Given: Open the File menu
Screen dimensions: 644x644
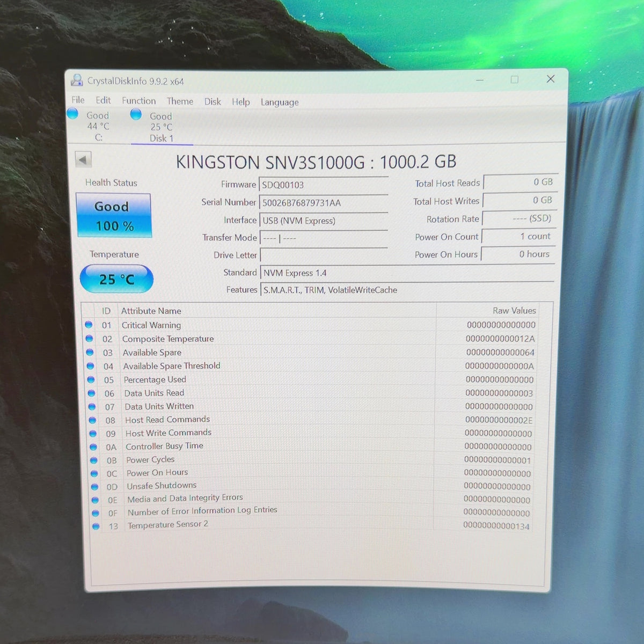Looking at the screenshot, I should (x=78, y=100).
